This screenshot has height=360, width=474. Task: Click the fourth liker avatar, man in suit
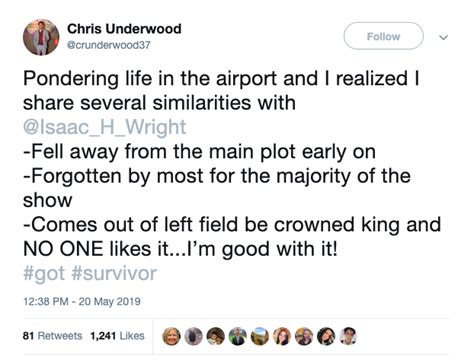[x=238, y=336]
